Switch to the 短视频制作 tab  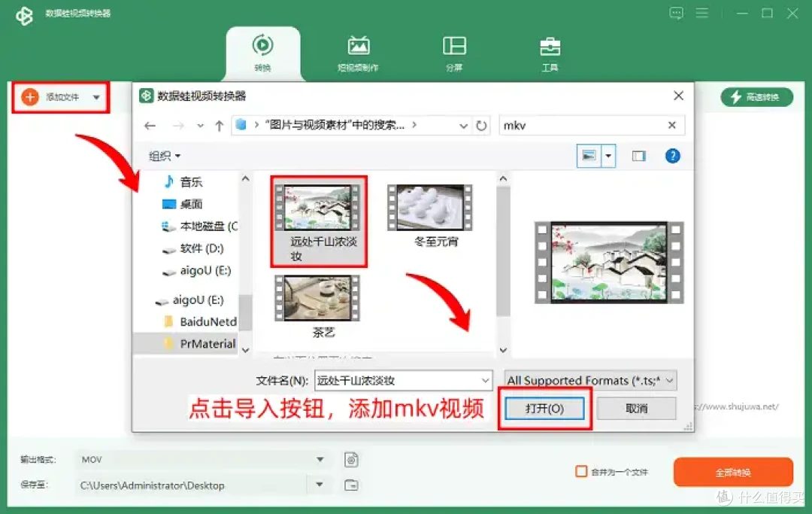click(358, 53)
